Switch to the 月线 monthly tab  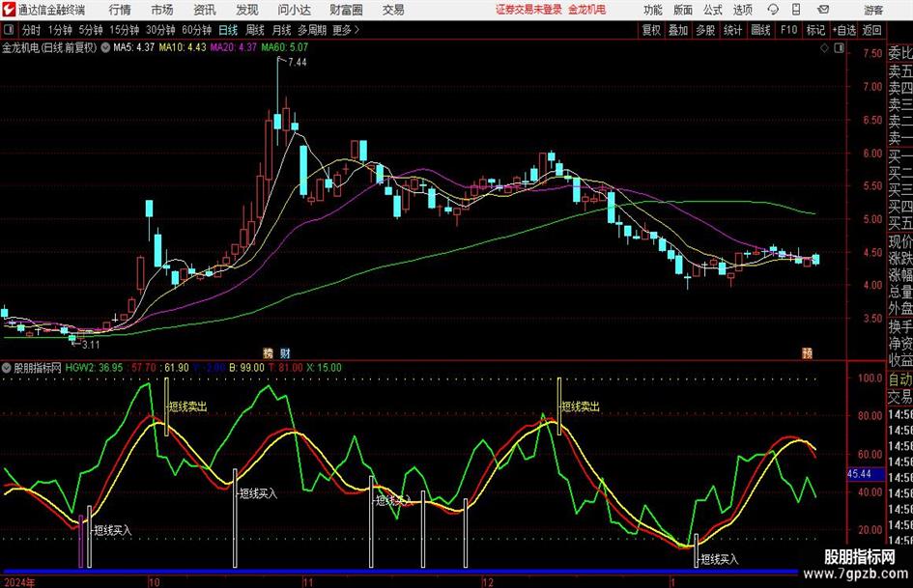(282, 30)
